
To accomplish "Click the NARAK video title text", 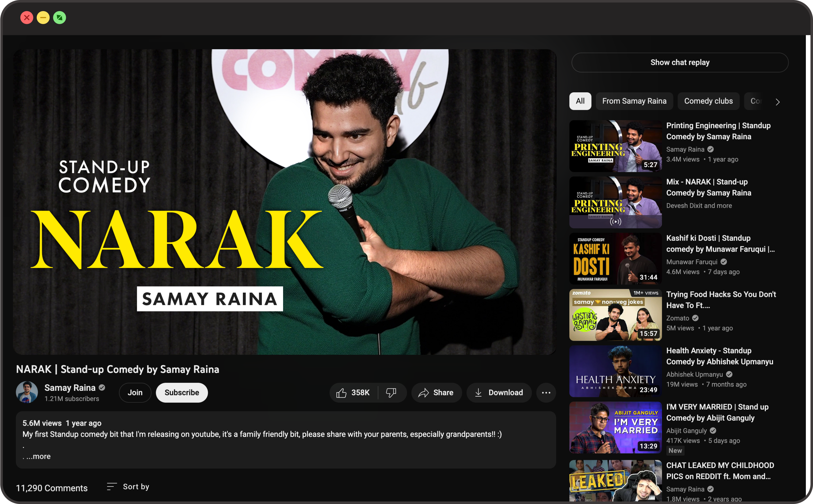I will [x=117, y=369].
